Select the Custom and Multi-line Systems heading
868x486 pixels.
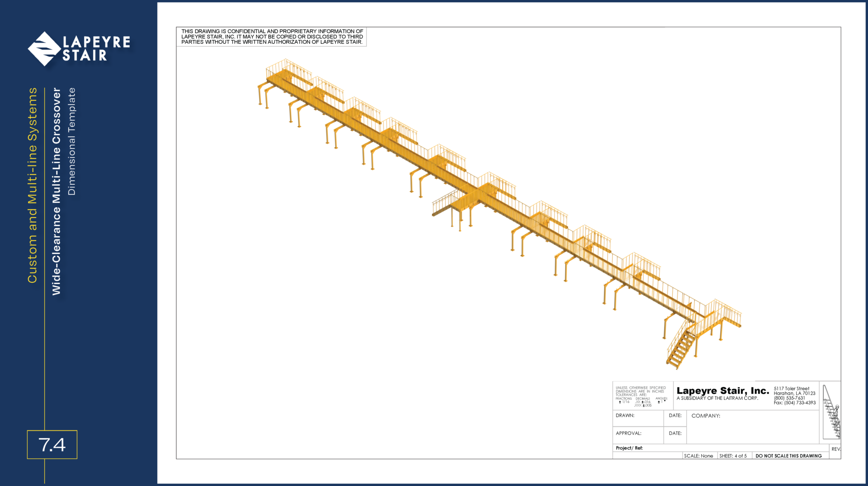point(32,185)
